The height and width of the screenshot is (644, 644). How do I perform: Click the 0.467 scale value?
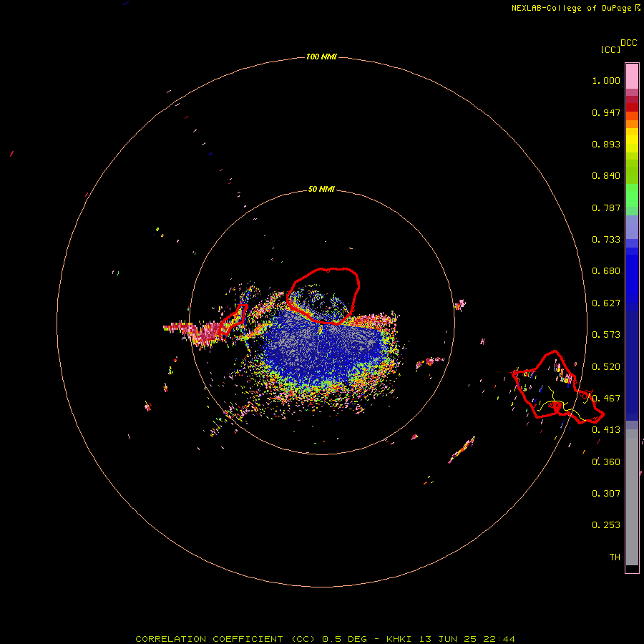pyautogui.click(x=606, y=399)
